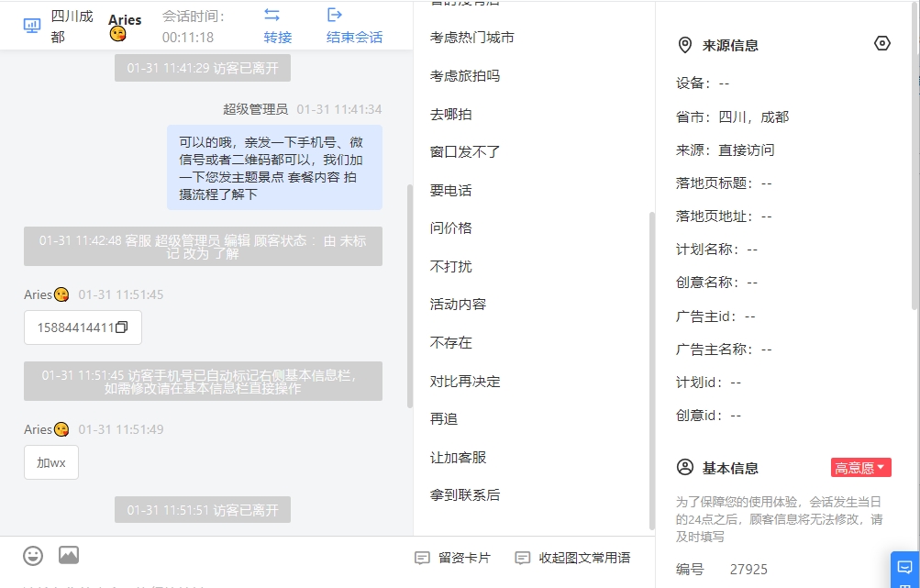Open the hexagon settings icon in 来源信息

tap(881, 43)
